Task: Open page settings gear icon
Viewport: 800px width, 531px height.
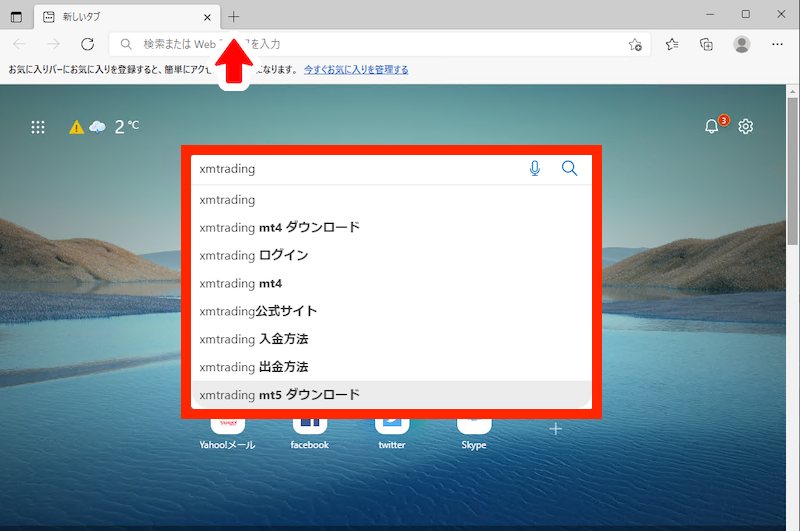Action: (745, 126)
